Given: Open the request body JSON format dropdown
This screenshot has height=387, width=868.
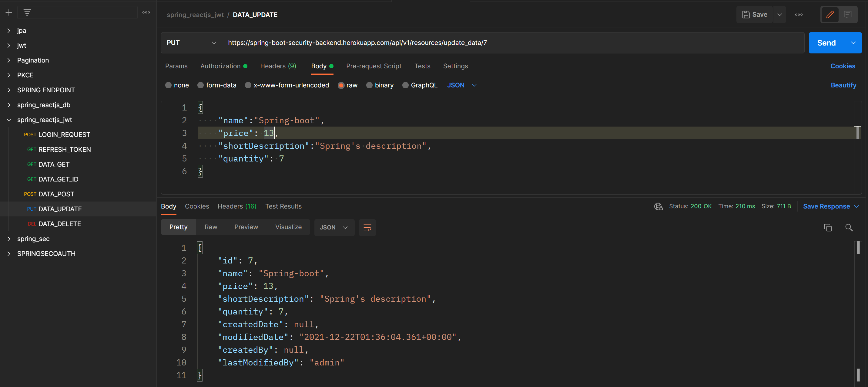Looking at the screenshot, I should click(x=462, y=85).
